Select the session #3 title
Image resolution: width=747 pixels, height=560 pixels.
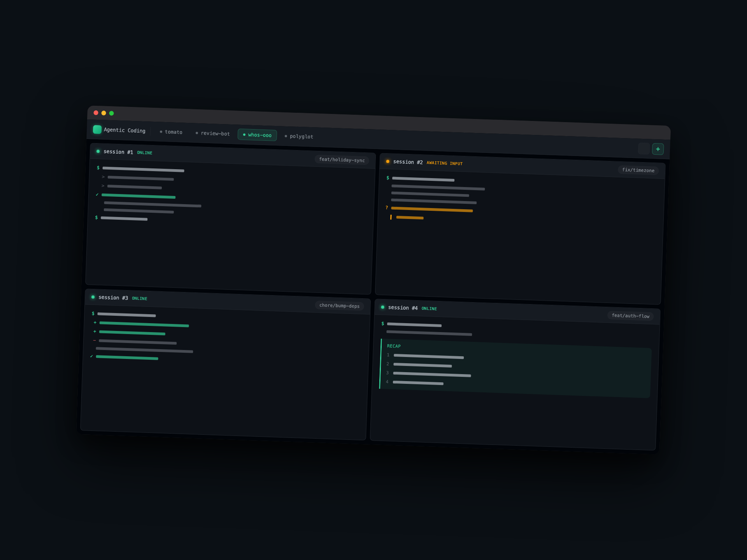(113, 297)
